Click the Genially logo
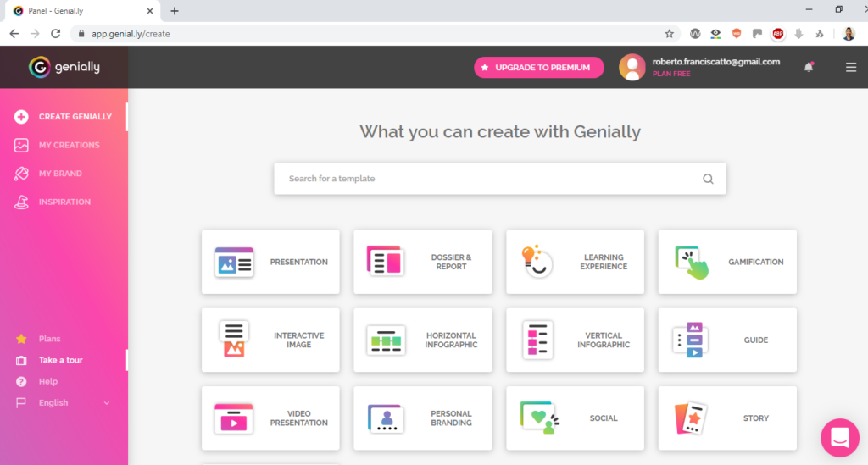Image resolution: width=868 pixels, height=465 pixels. point(64,67)
